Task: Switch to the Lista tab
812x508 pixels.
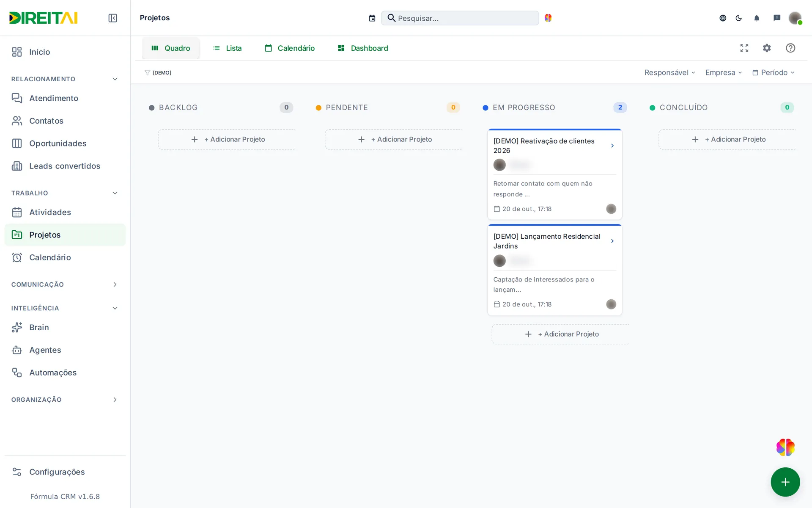Action: click(x=228, y=48)
